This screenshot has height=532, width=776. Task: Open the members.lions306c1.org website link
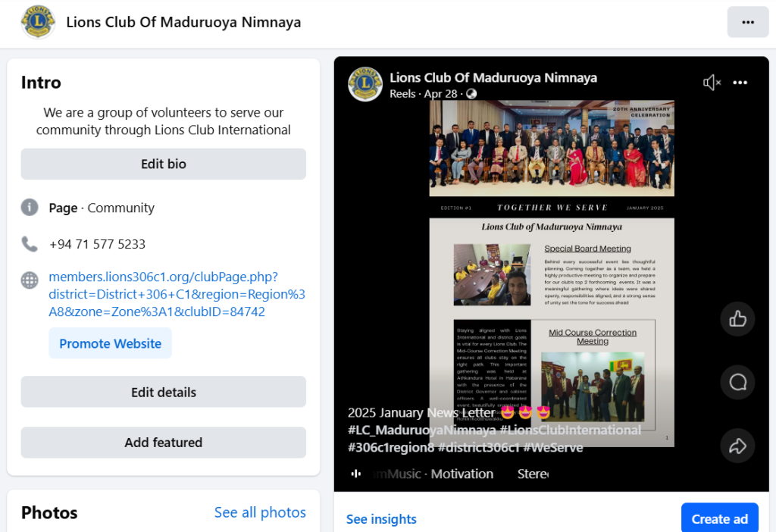177,294
